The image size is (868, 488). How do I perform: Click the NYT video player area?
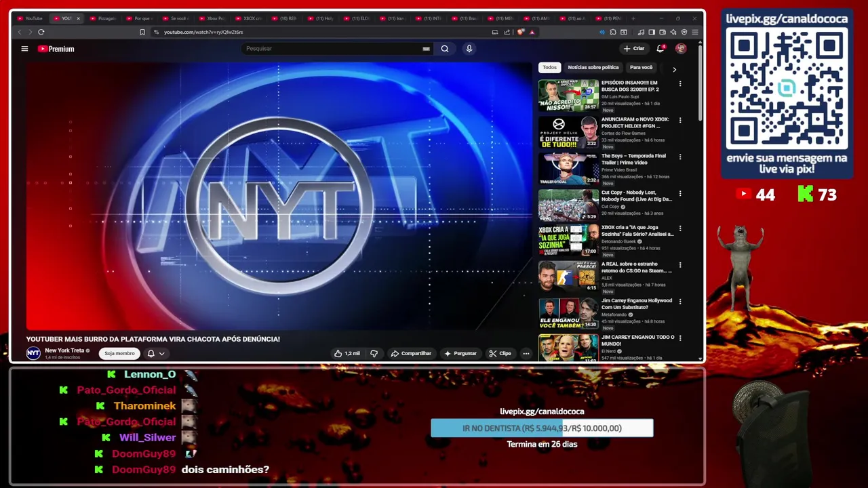tap(279, 197)
